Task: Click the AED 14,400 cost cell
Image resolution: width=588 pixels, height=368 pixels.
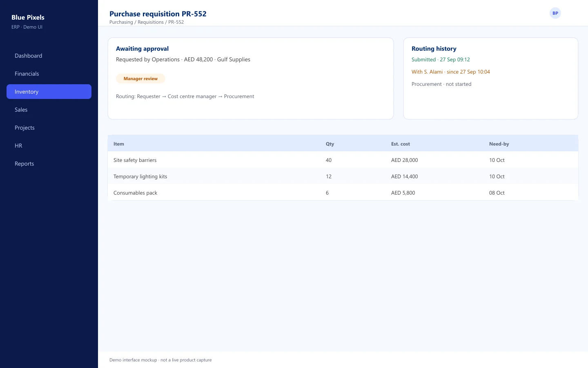Action: 405,176
